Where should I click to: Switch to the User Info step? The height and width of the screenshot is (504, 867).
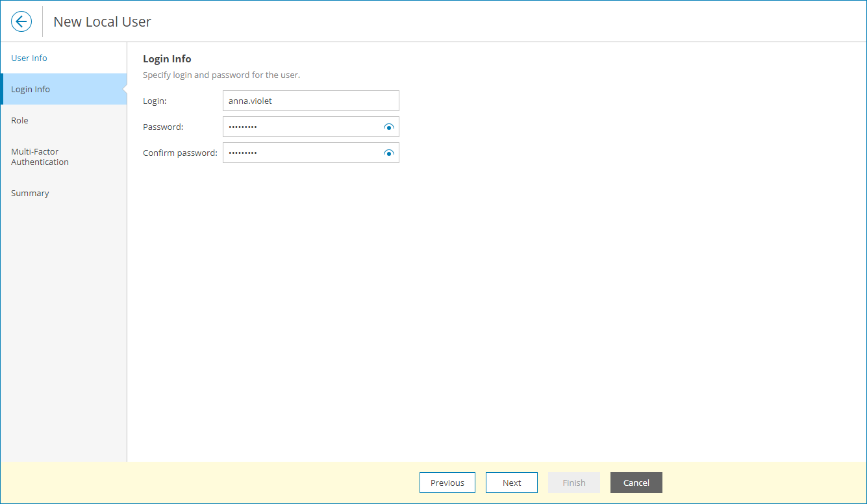29,58
